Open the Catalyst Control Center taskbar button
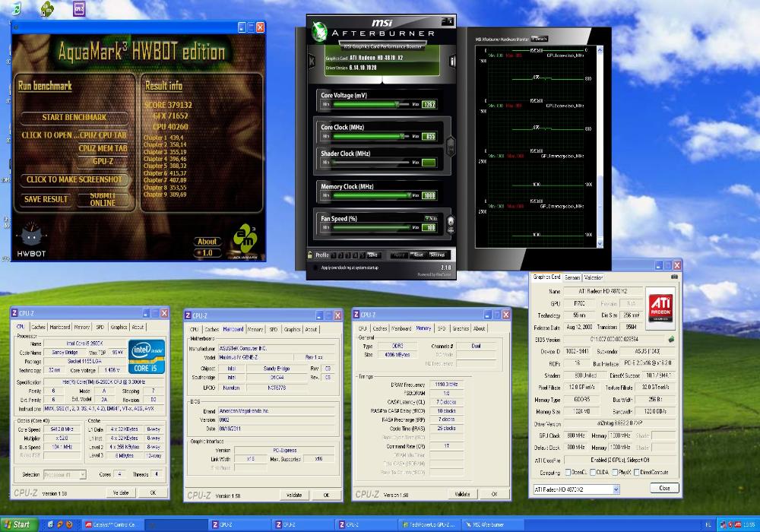The image size is (760, 532). click(112, 524)
